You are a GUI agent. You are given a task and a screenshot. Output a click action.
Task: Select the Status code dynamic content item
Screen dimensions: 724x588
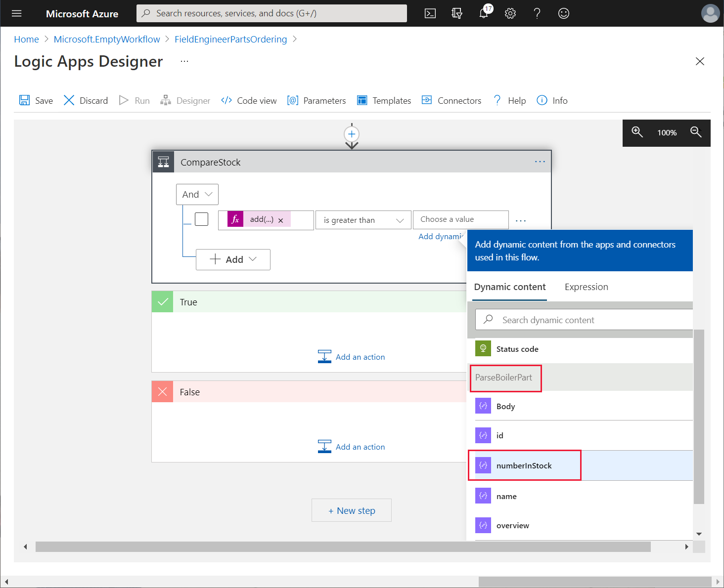[584, 349]
